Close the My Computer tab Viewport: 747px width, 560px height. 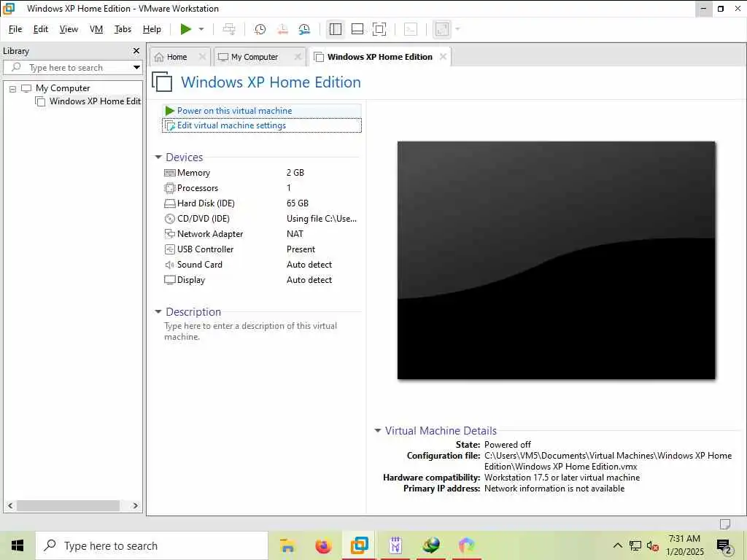(x=298, y=56)
